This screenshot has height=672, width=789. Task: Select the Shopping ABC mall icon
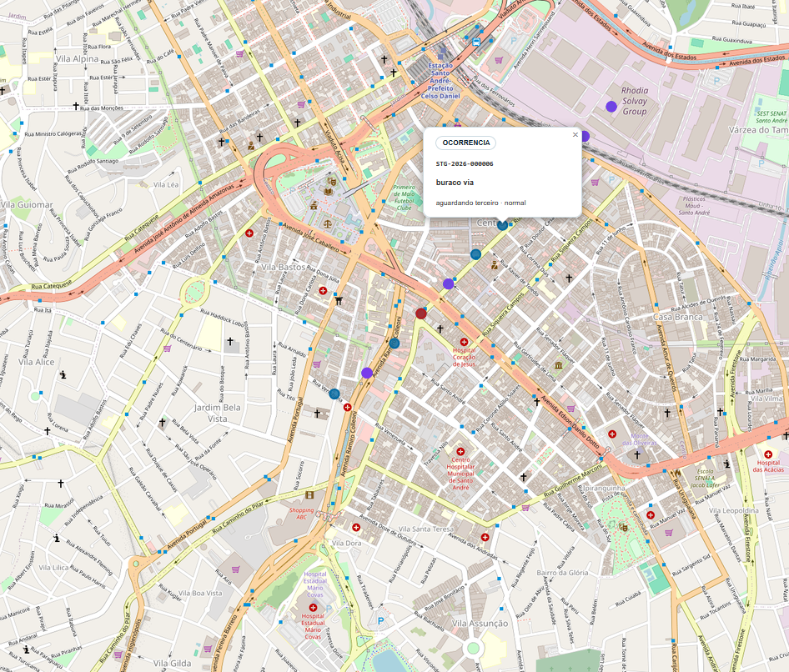point(309,495)
